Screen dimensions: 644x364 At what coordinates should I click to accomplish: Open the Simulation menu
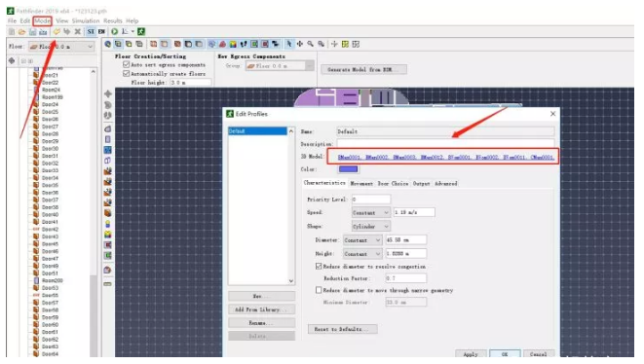[86, 20]
